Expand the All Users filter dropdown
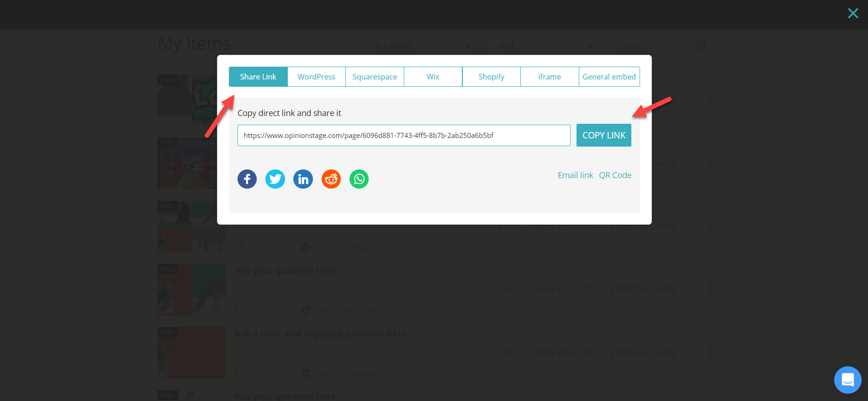Viewport: 868px width, 401px height. [423, 46]
